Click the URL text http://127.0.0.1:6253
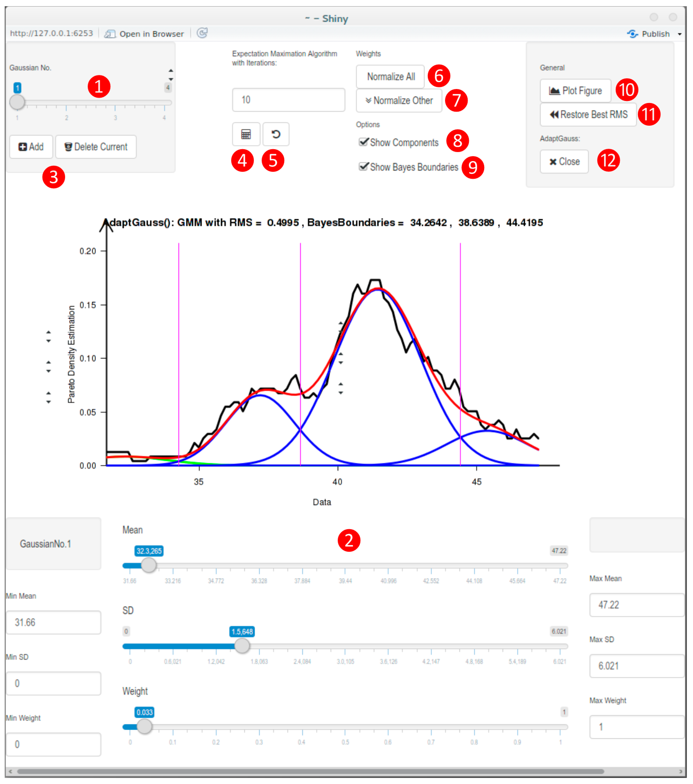The width and height of the screenshot is (693, 784). click(51, 33)
